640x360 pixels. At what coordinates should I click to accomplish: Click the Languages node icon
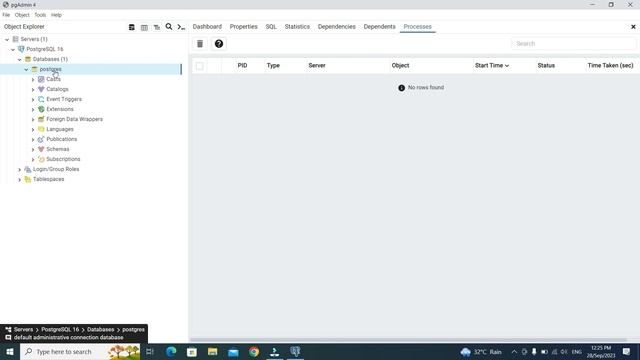pos(41,129)
